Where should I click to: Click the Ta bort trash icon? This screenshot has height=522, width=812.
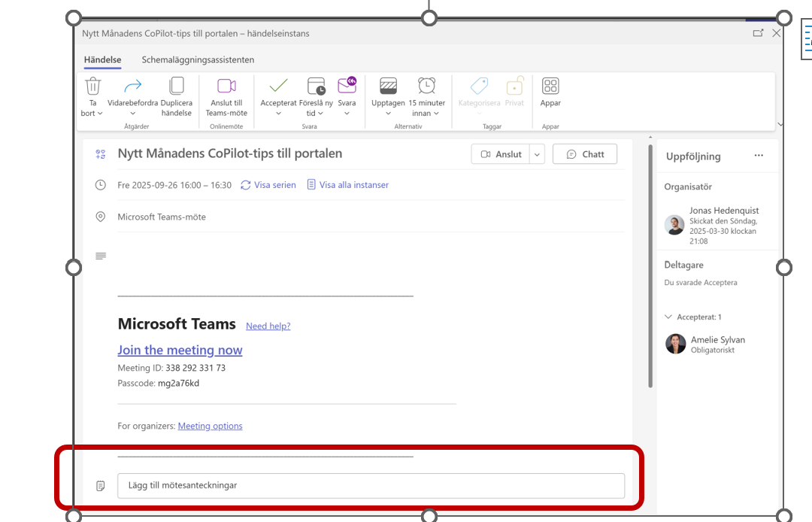click(x=93, y=86)
